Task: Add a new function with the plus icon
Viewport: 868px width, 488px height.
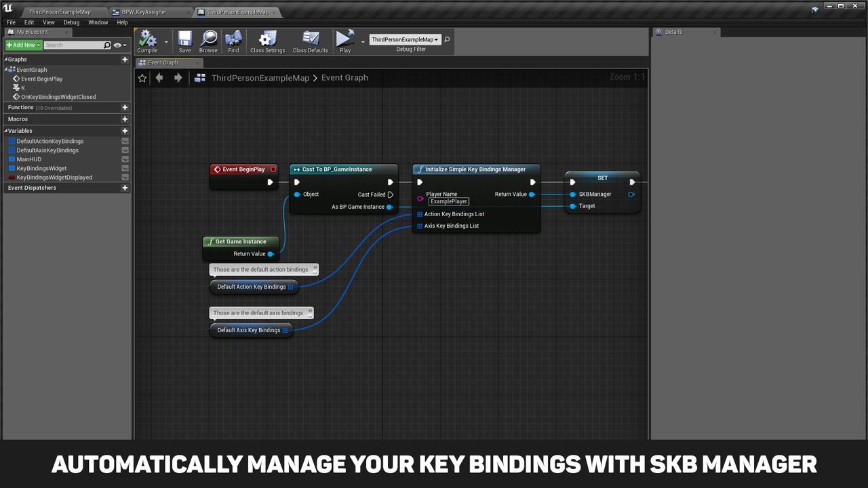Action: pyautogui.click(x=125, y=108)
